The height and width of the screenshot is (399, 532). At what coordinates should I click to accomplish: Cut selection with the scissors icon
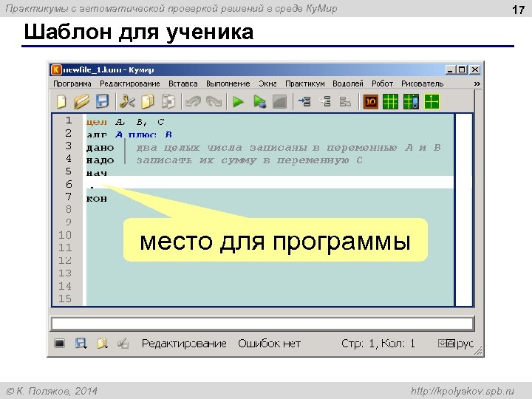[127, 102]
